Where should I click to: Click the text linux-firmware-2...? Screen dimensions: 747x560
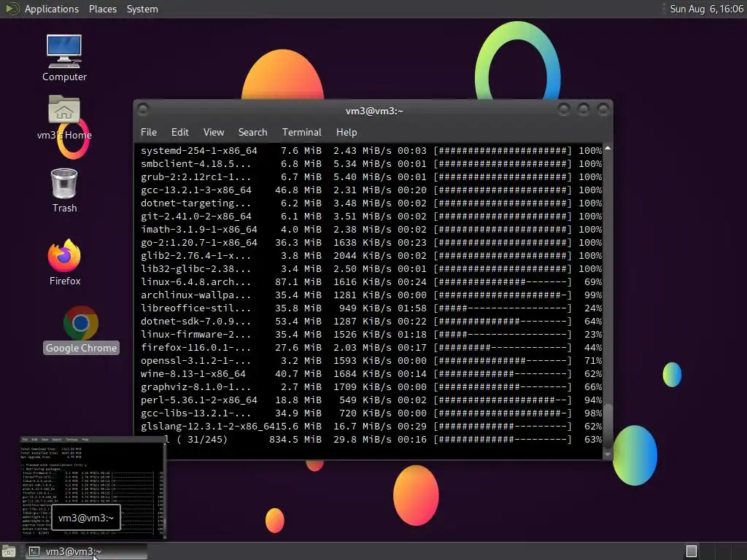(x=196, y=334)
